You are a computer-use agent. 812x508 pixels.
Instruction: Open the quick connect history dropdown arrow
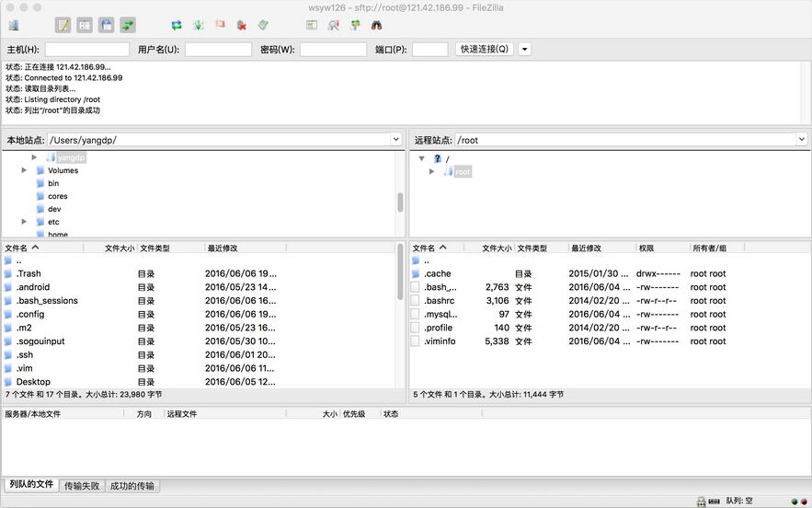pos(524,50)
